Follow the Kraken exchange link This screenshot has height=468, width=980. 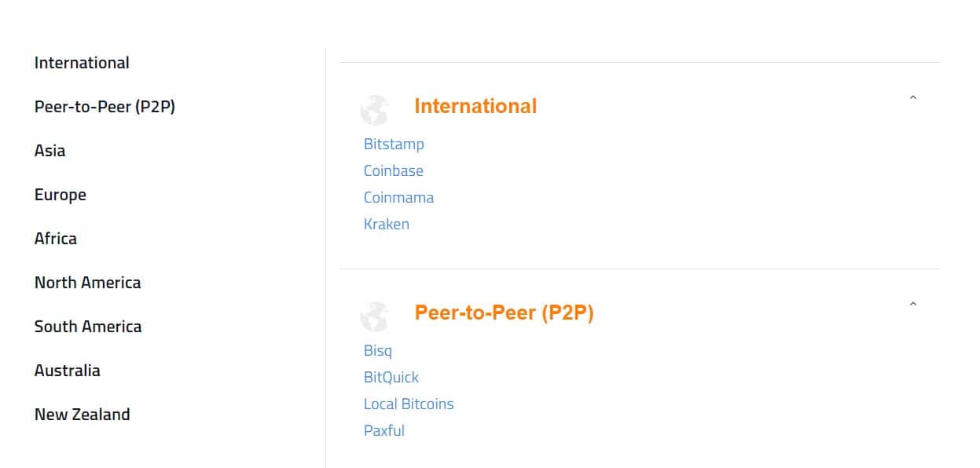tap(387, 225)
